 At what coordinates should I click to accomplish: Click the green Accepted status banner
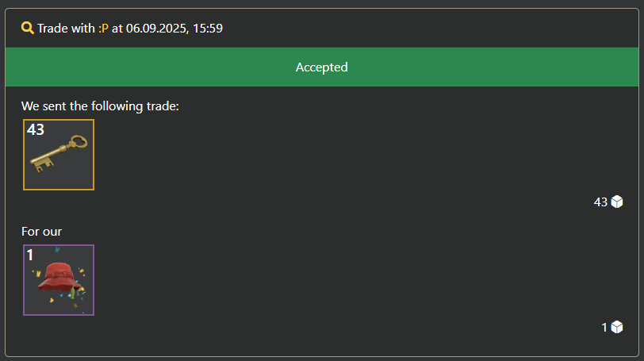[x=322, y=67]
